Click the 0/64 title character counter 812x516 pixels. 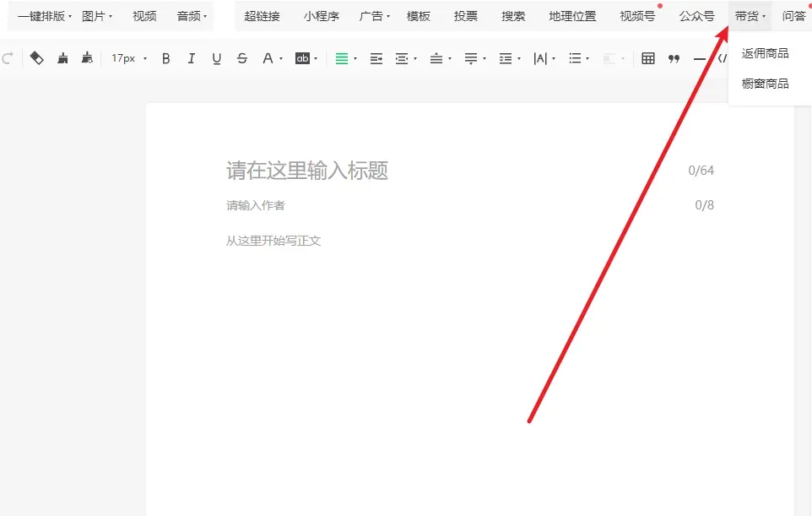[701, 171]
